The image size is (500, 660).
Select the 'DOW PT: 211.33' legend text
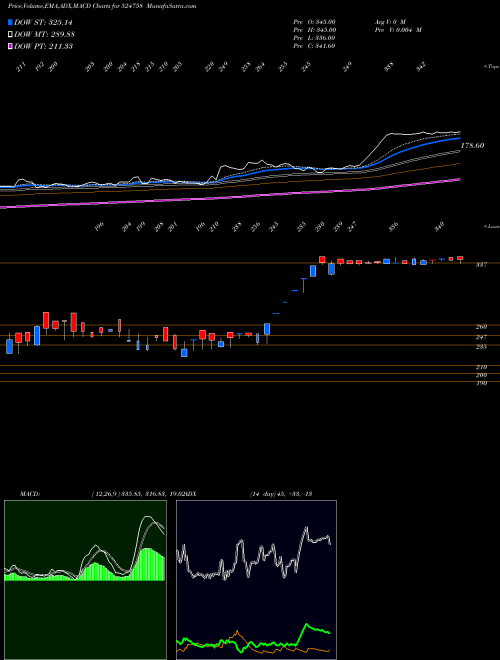44,46
